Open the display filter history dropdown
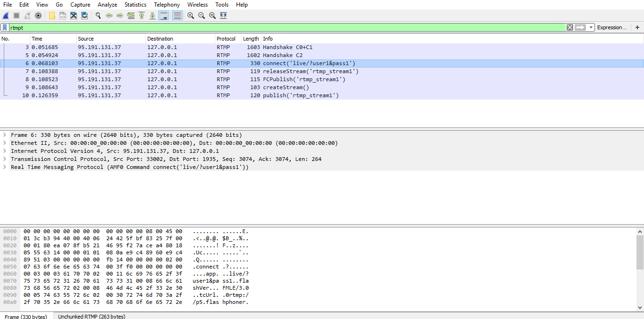644x319 pixels. pos(591,27)
